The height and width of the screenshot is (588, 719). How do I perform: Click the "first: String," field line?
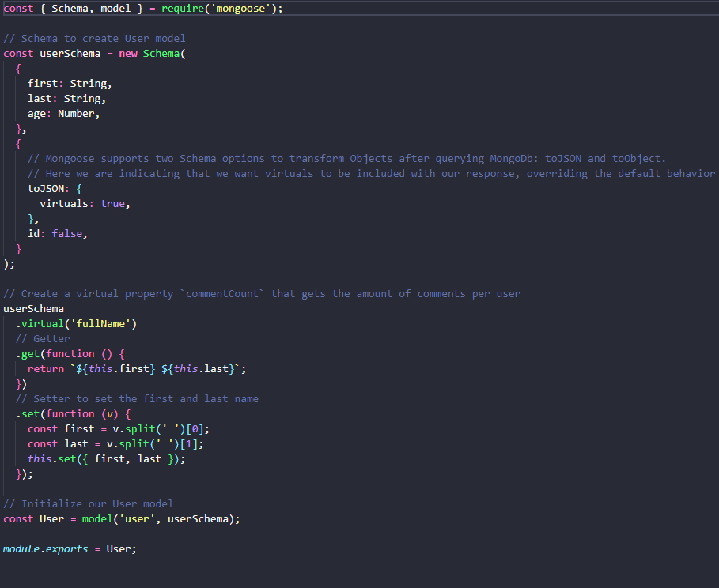coord(70,84)
